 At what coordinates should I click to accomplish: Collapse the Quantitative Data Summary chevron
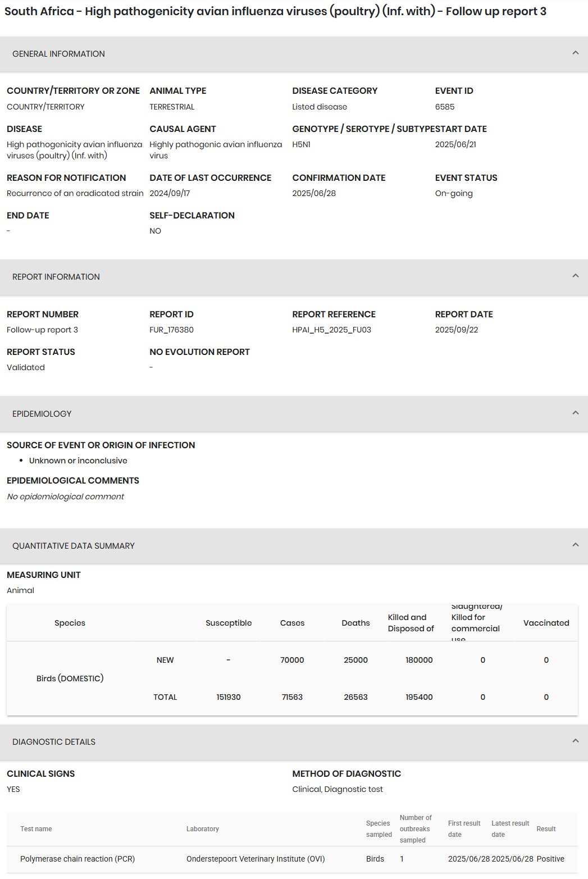(575, 545)
